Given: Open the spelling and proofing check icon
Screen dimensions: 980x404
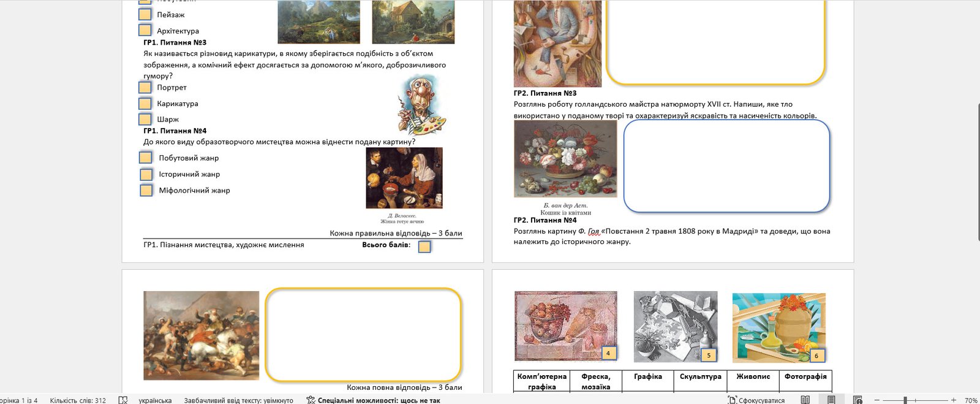Looking at the screenshot, I should click(123, 400).
